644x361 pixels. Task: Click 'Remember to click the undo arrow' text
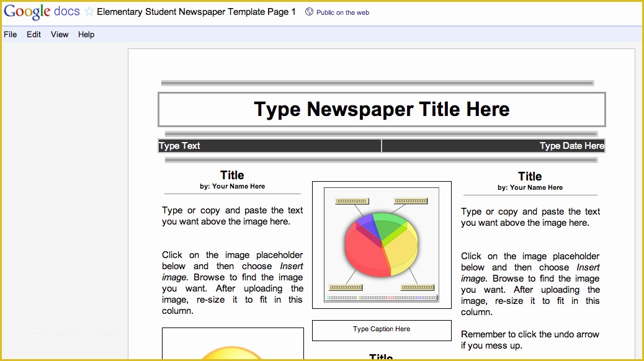coord(530,340)
